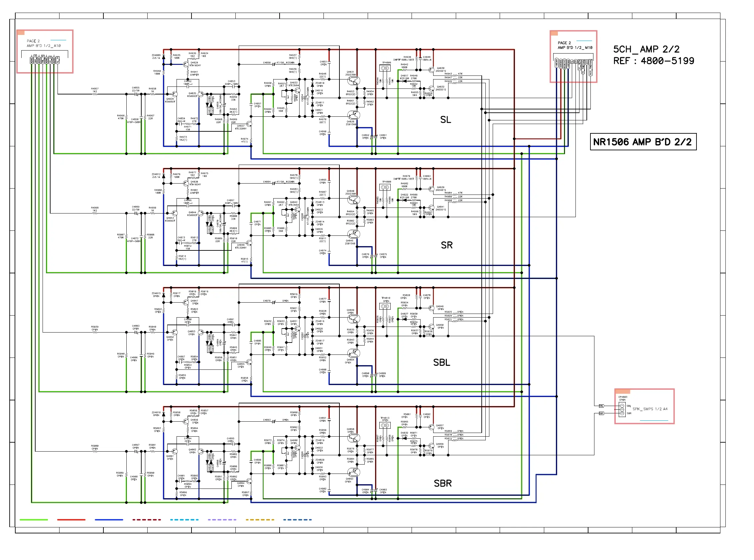Click the TP4806 test point symbol

click(x=385, y=68)
